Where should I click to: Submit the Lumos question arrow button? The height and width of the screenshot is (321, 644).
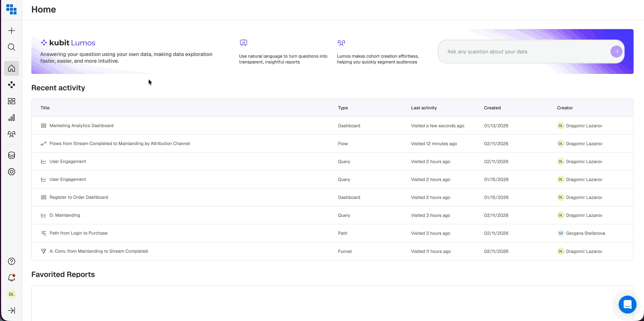tap(616, 52)
